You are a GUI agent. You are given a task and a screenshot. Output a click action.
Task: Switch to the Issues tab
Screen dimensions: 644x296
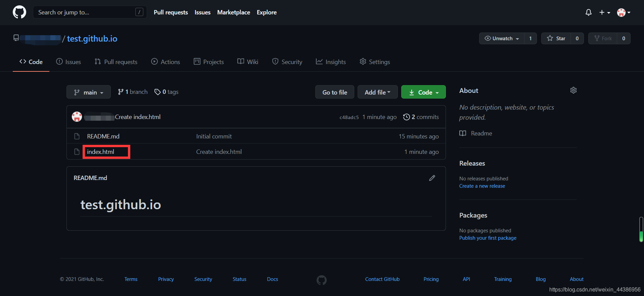68,62
